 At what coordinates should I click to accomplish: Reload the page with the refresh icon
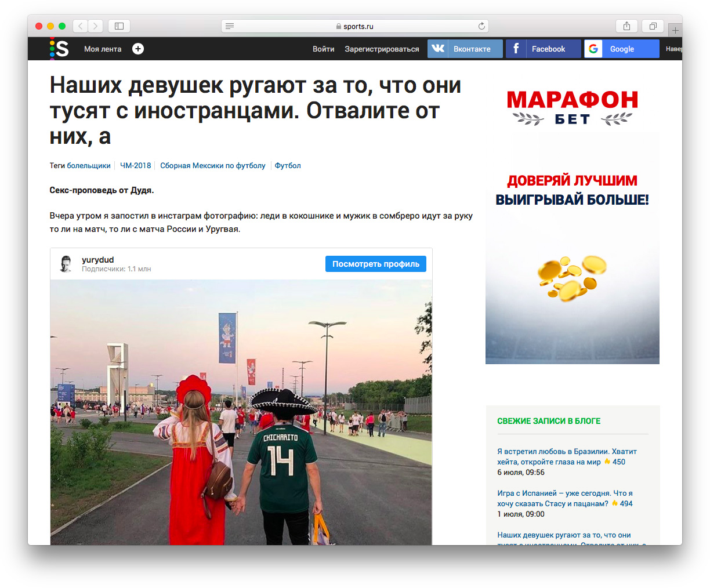481,26
